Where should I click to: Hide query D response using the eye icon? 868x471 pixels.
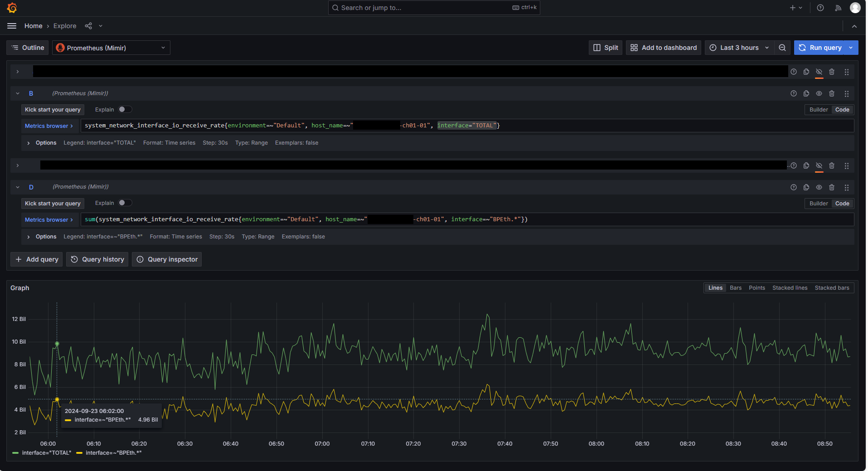click(x=819, y=187)
